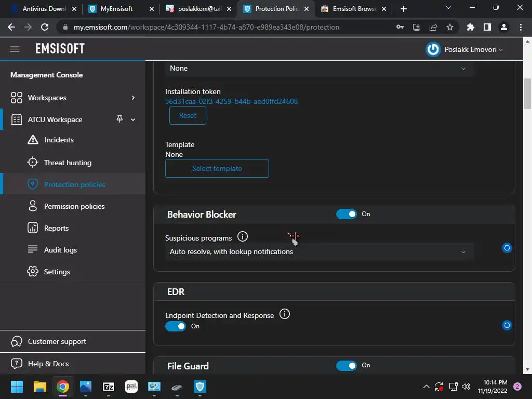This screenshot has height=399, width=532.
Task: Open the Incidents page
Action: pyautogui.click(x=59, y=140)
